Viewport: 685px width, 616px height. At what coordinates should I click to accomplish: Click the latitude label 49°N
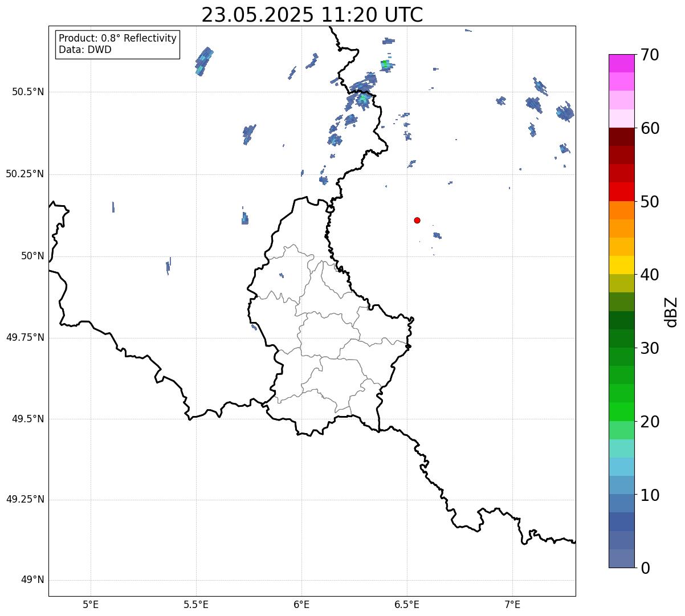point(32,580)
